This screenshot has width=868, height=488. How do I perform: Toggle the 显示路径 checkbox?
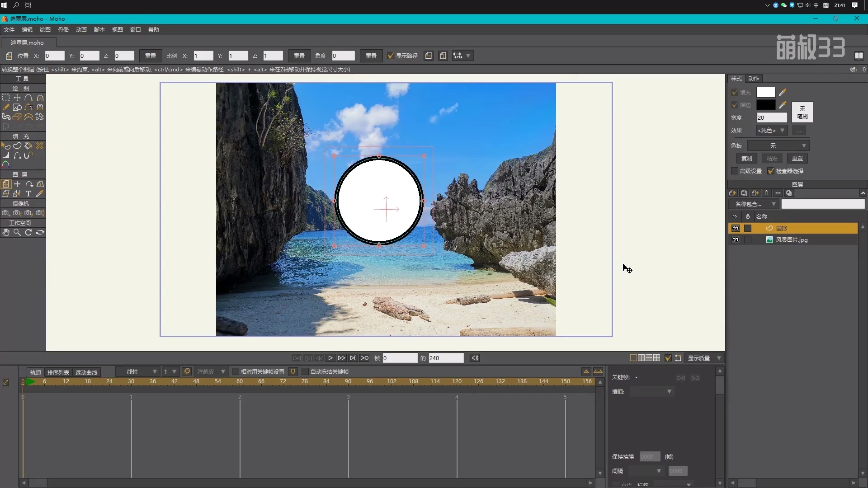(x=391, y=56)
